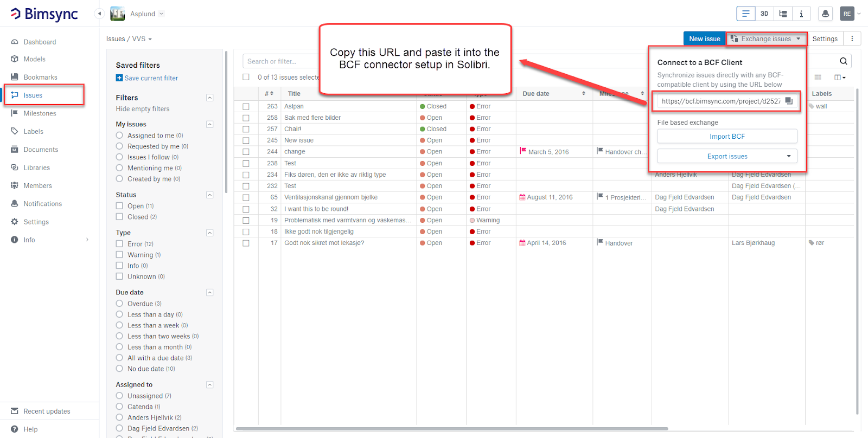
Task: Open the three-dot more options menu
Action: pyautogui.click(x=852, y=38)
